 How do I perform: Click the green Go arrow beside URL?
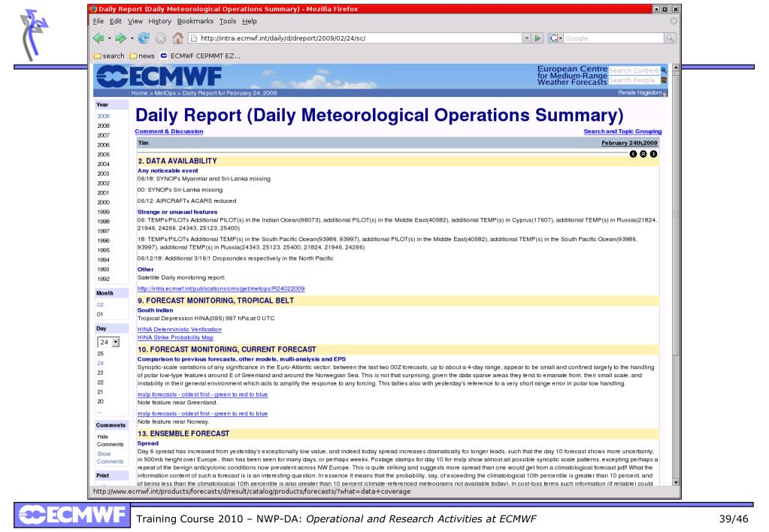(538, 38)
